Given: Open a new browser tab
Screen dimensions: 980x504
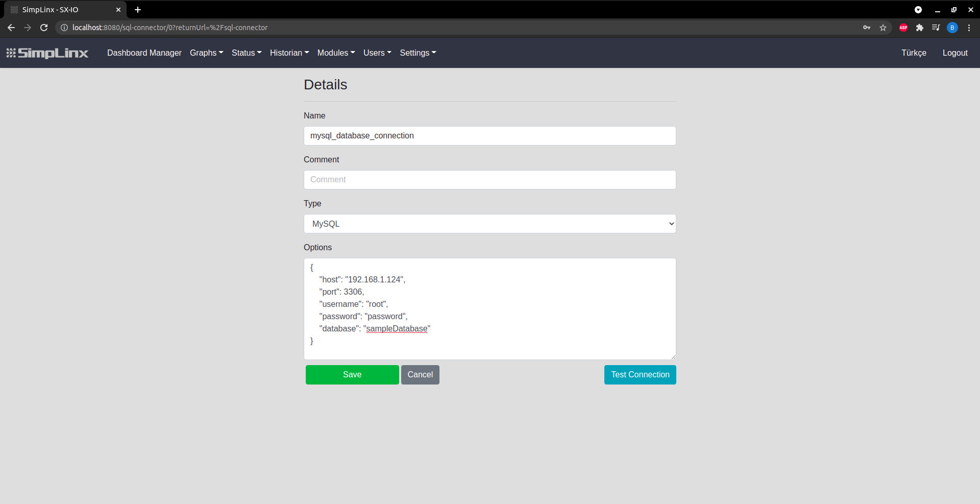Looking at the screenshot, I should tap(138, 10).
